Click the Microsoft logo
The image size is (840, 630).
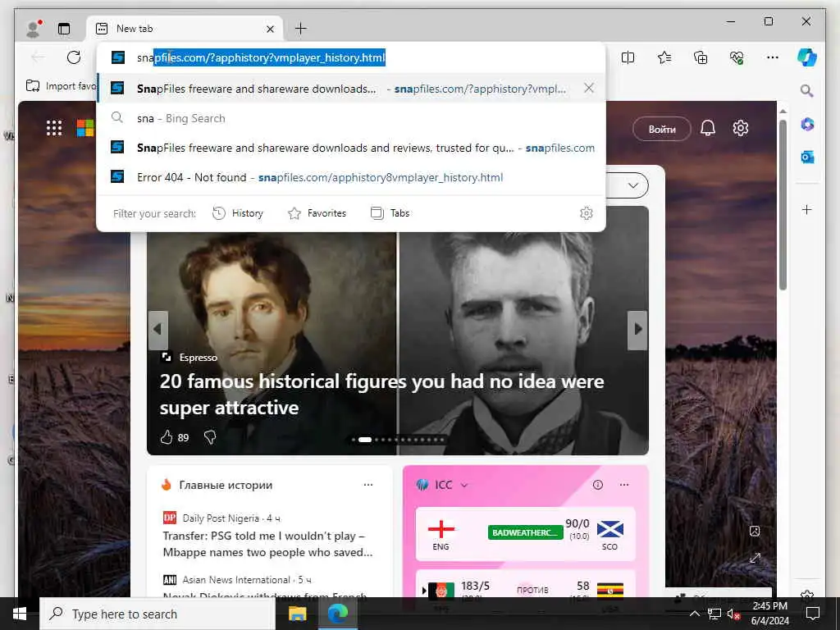coord(85,128)
